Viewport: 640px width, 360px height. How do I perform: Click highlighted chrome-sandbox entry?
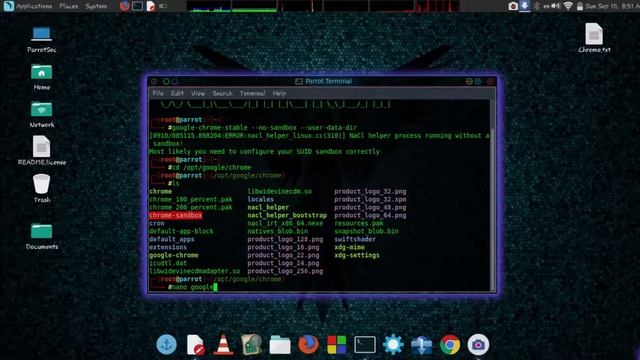[x=176, y=215]
